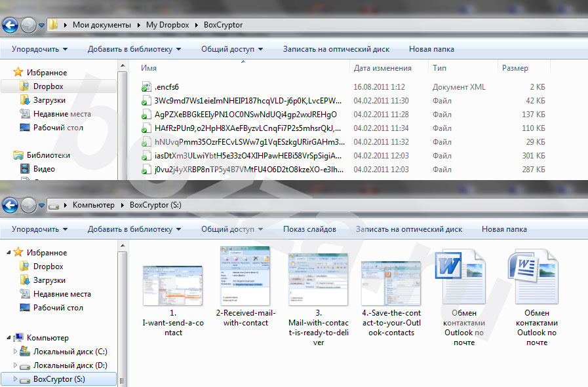Click Компьютер breadcrumb in lower address bar
The image size is (588, 387).
pyautogui.click(x=93, y=206)
